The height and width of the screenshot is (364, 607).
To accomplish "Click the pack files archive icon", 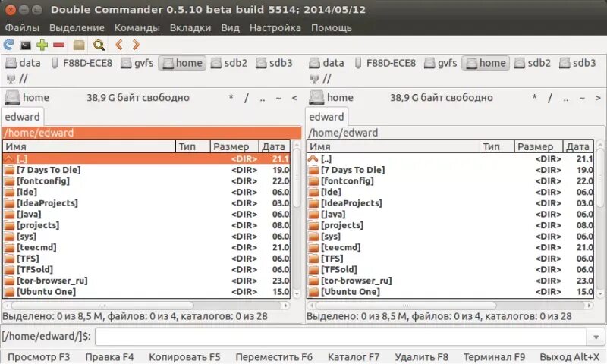I will [79, 45].
